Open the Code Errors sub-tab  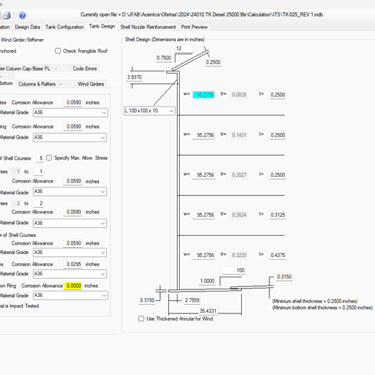coord(85,69)
